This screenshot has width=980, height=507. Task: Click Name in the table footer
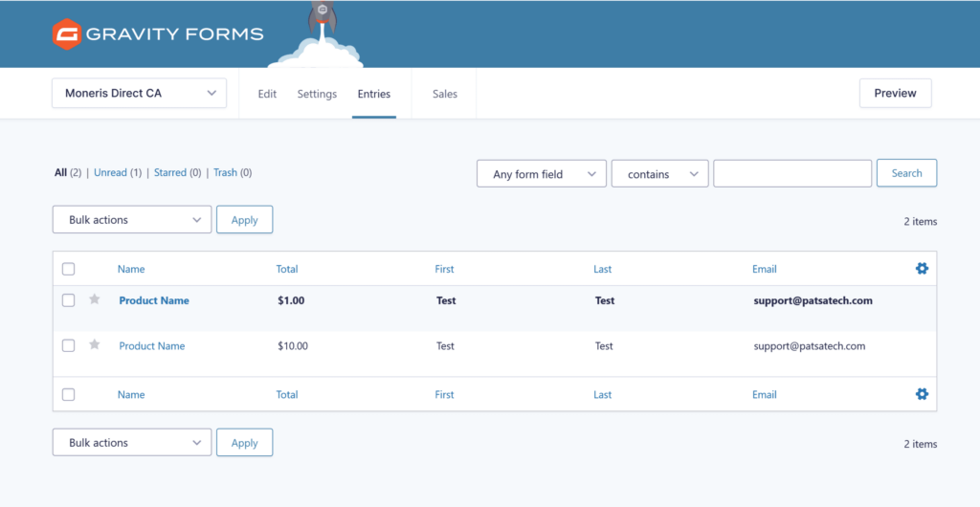tap(131, 395)
